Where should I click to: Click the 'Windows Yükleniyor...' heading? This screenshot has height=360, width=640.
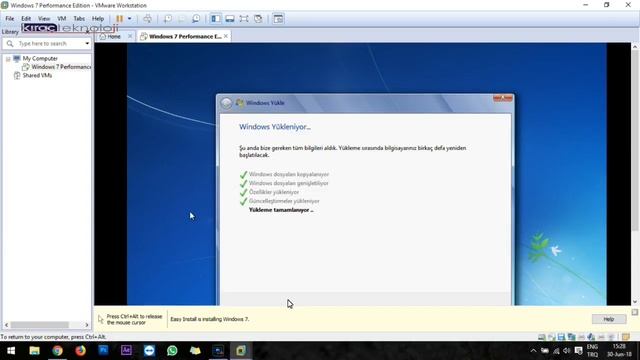[275, 127]
